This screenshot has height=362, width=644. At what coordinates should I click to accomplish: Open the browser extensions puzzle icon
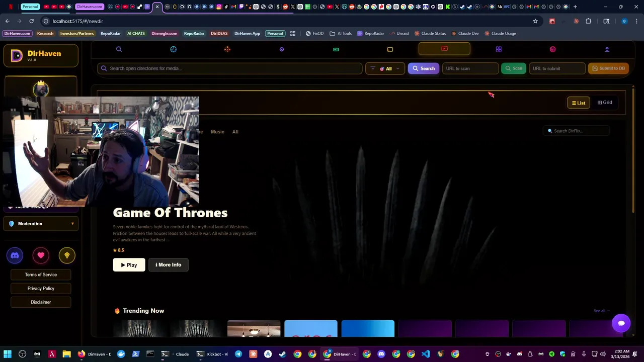pyautogui.click(x=588, y=21)
